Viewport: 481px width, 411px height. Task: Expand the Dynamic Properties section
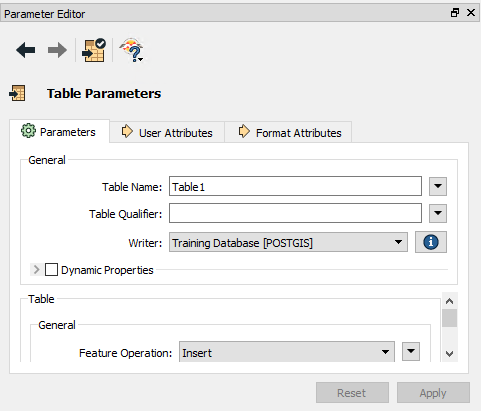click(36, 269)
